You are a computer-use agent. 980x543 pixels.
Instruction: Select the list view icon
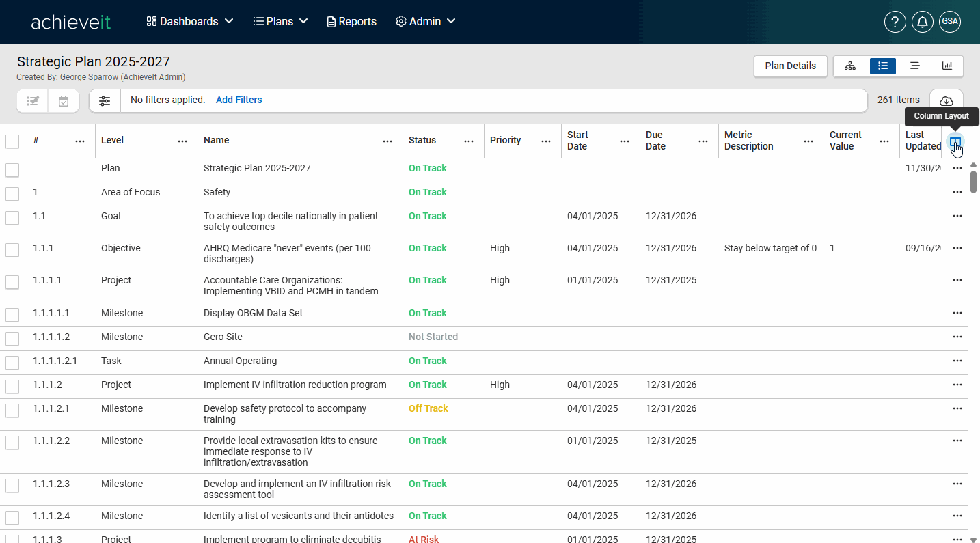coord(883,66)
